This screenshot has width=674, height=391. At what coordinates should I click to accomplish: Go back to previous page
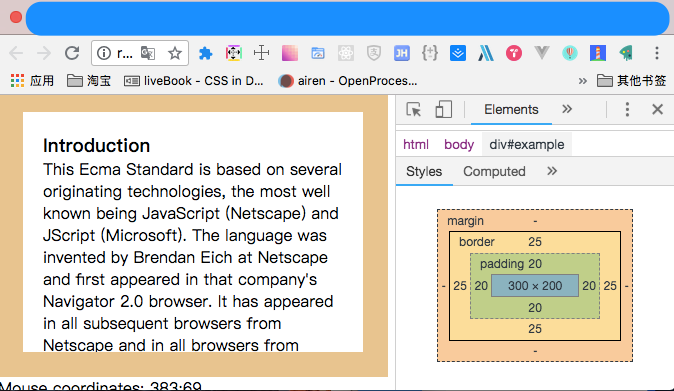pyautogui.click(x=16, y=53)
